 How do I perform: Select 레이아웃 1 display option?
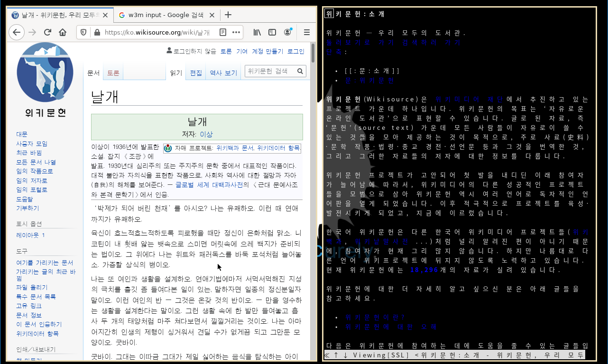coord(30,235)
